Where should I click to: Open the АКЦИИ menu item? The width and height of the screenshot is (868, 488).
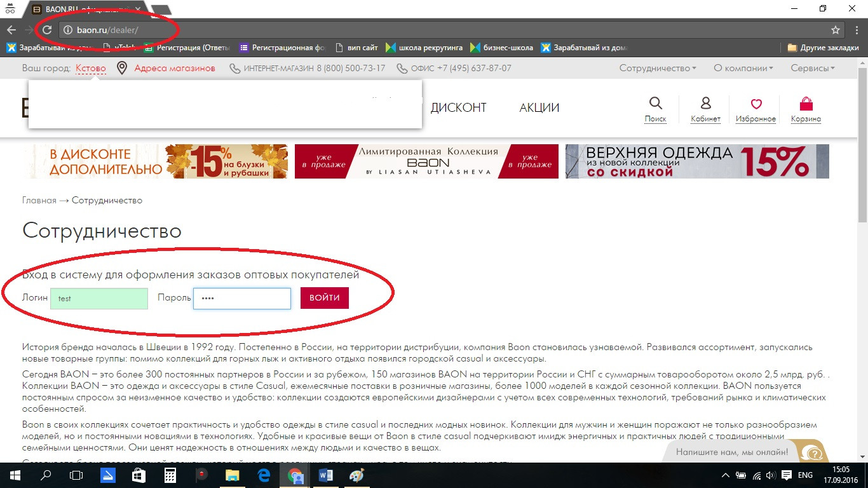point(539,107)
